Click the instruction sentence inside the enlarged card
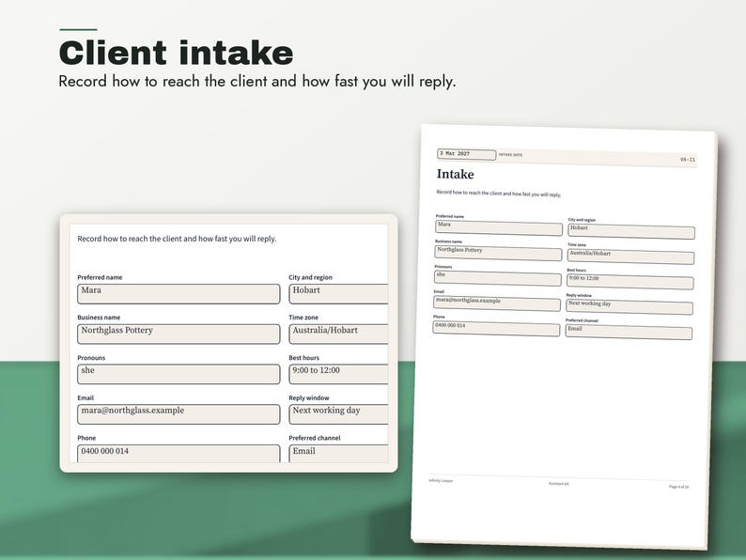The image size is (746, 560). pyautogui.click(x=177, y=239)
